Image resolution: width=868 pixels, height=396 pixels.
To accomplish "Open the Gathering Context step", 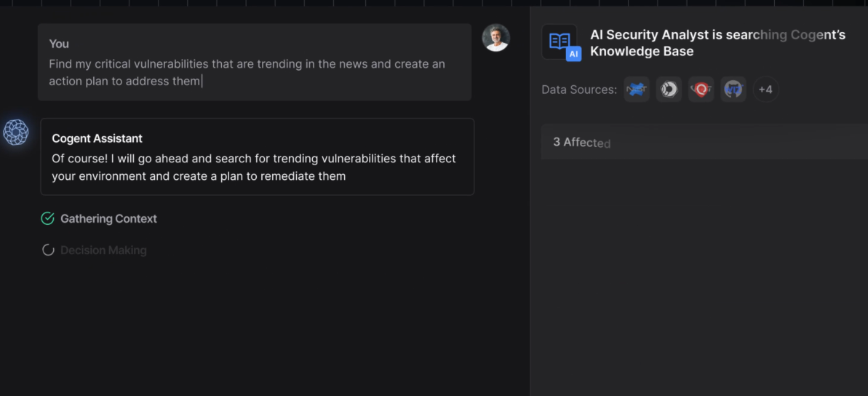I will coord(108,218).
